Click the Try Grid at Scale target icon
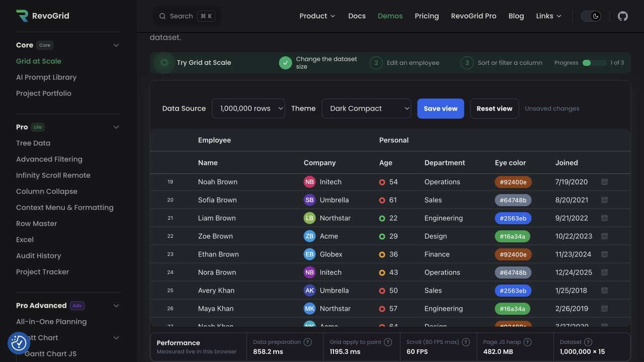 (x=164, y=63)
